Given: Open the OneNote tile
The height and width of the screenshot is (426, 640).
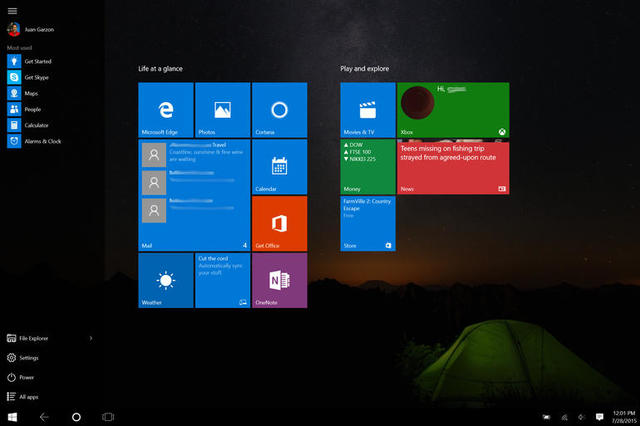Looking at the screenshot, I should tap(280, 280).
